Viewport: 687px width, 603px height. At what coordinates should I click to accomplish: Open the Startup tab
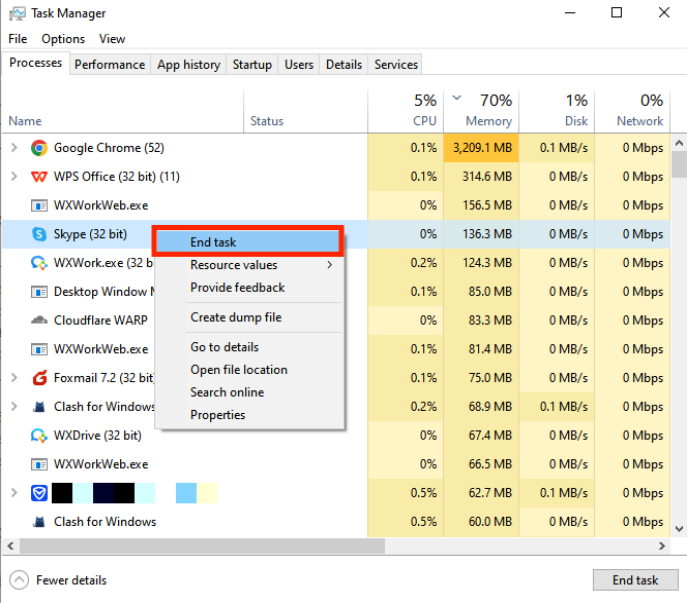pyautogui.click(x=252, y=64)
